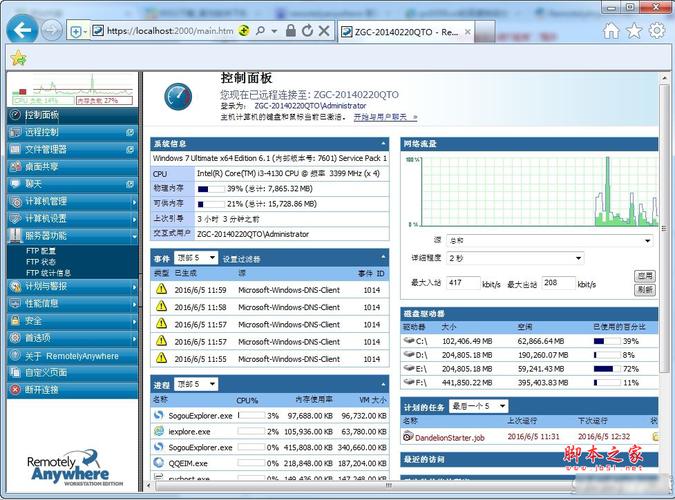Open the network 源 总和 dropdown
Screen dimensions: 675x500
pos(550,241)
